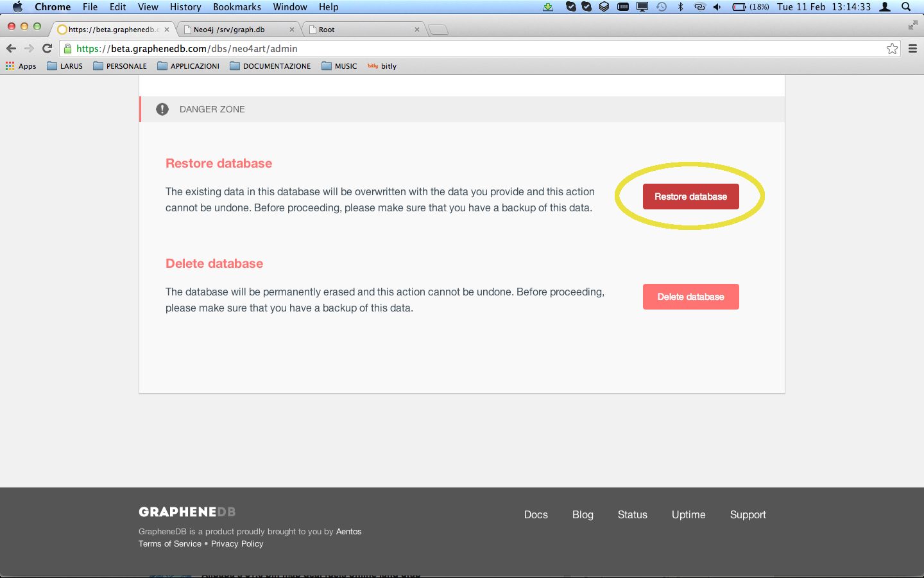Image resolution: width=924 pixels, height=578 pixels.
Task: Open Spotlight search magnifier icon
Action: [906, 7]
